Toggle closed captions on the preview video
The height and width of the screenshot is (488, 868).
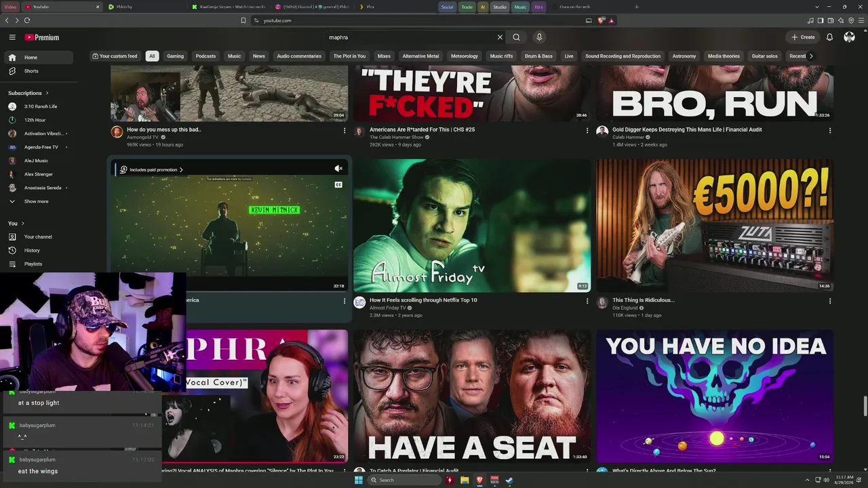coord(338,184)
